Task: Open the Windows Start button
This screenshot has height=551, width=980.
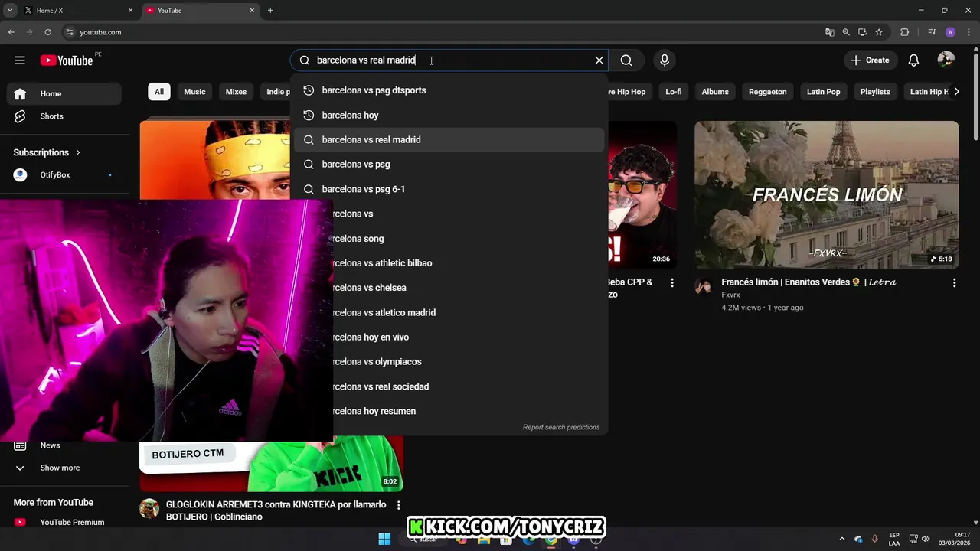Action: (384, 540)
